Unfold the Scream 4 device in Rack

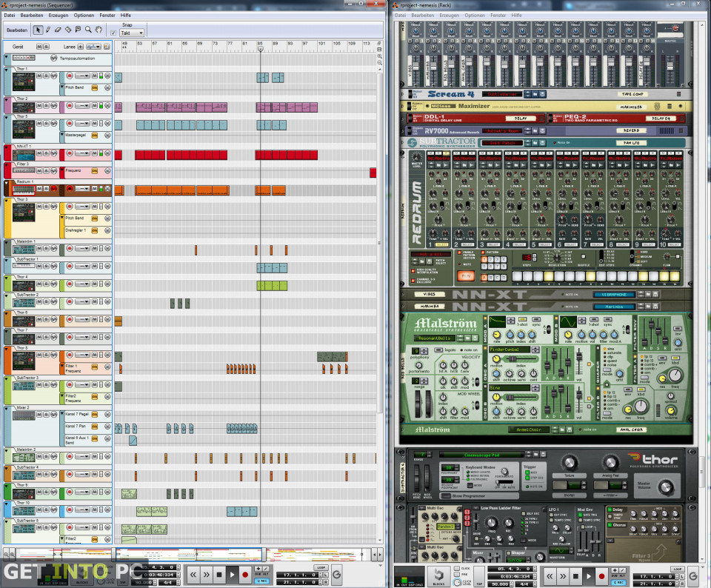tap(402, 94)
